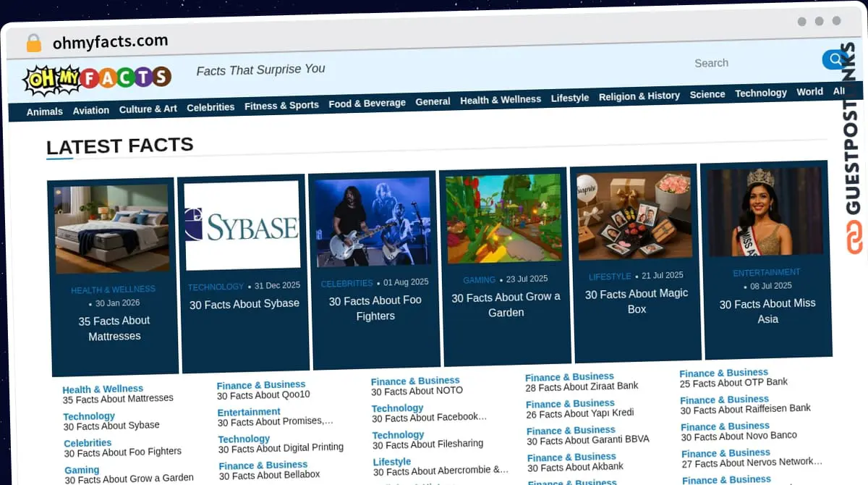The width and height of the screenshot is (868, 485).
Task: Open "28 Facts About Ziraat Bank" link
Action: tap(582, 387)
